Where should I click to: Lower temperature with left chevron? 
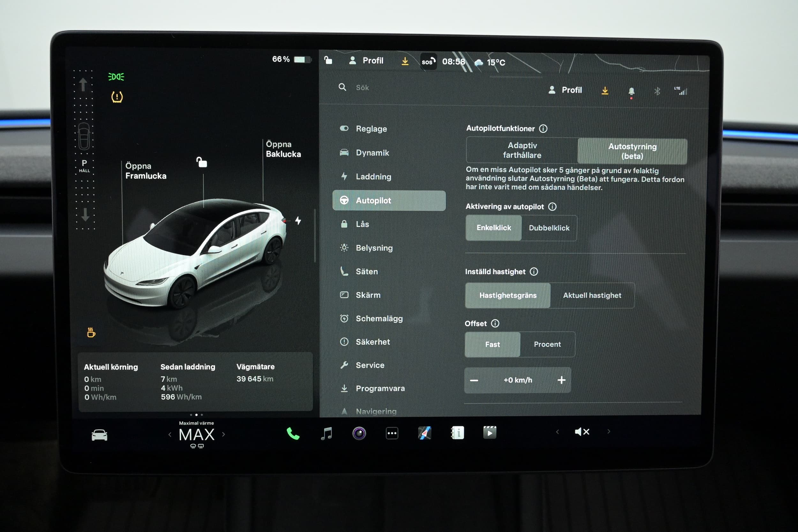pos(169,435)
